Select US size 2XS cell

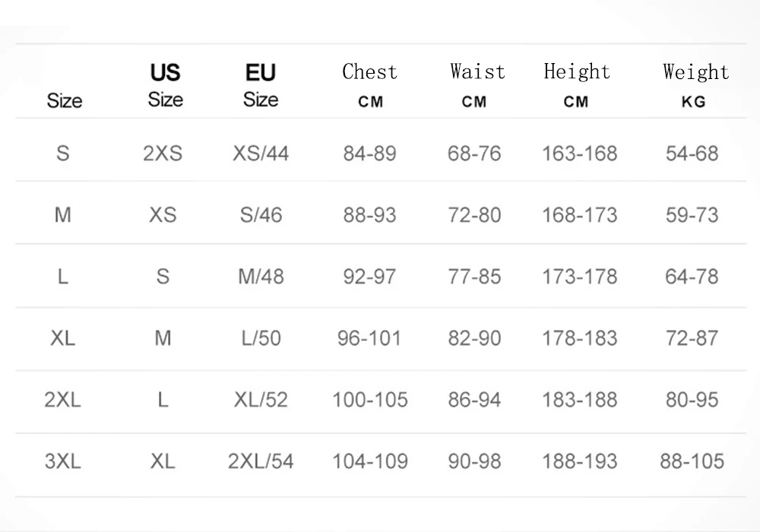[163, 154]
